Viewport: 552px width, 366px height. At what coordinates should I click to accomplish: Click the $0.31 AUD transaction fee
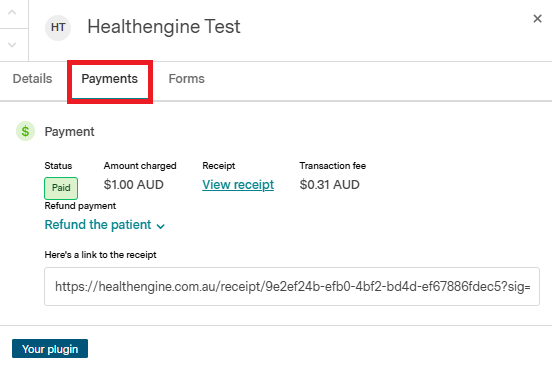tap(330, 184)
